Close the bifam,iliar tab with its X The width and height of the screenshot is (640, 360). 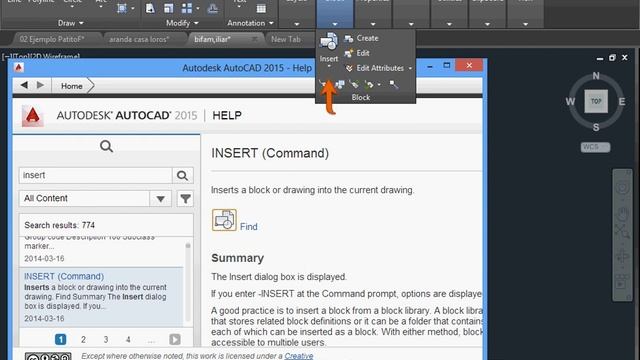click(255, 39)
